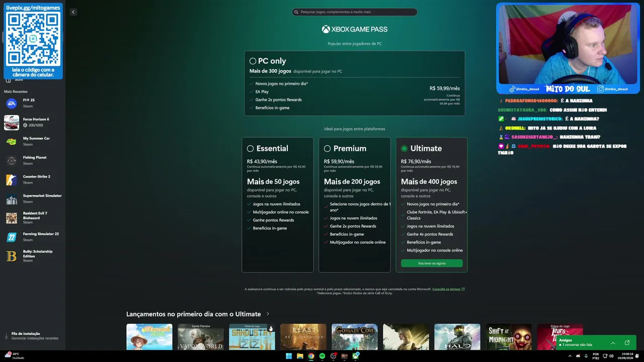Open Bully: Scholarship Edition sidebar icon
This screenshot has height=362, width=644.
point(12,256)
